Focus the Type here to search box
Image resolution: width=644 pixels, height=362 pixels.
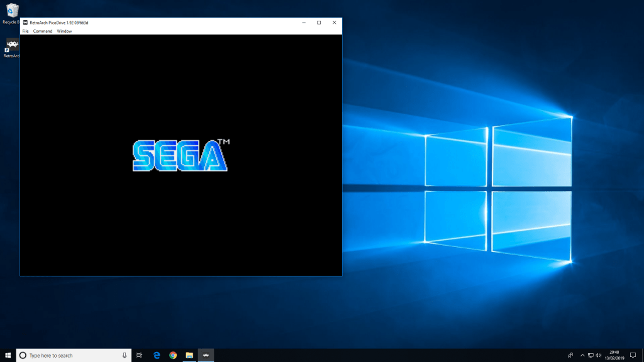[74, 356]
